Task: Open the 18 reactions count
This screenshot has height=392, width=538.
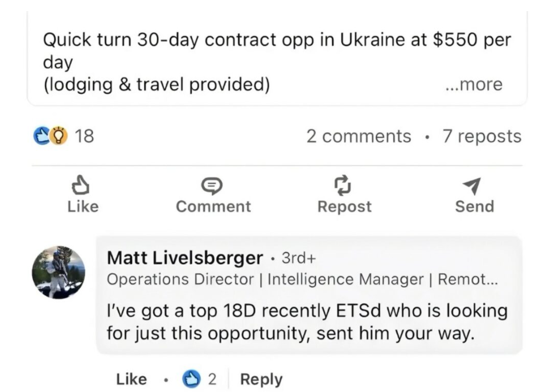Action: (85, 136)
